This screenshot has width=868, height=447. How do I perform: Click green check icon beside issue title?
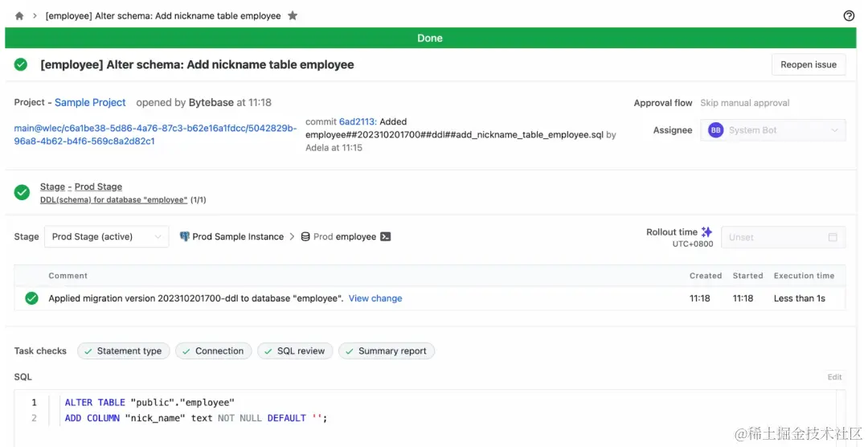click(21, 65)
